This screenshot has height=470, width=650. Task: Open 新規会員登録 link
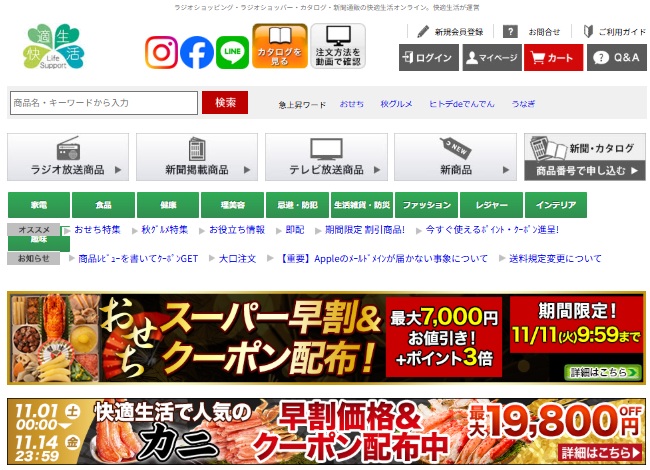click(459, 32)
